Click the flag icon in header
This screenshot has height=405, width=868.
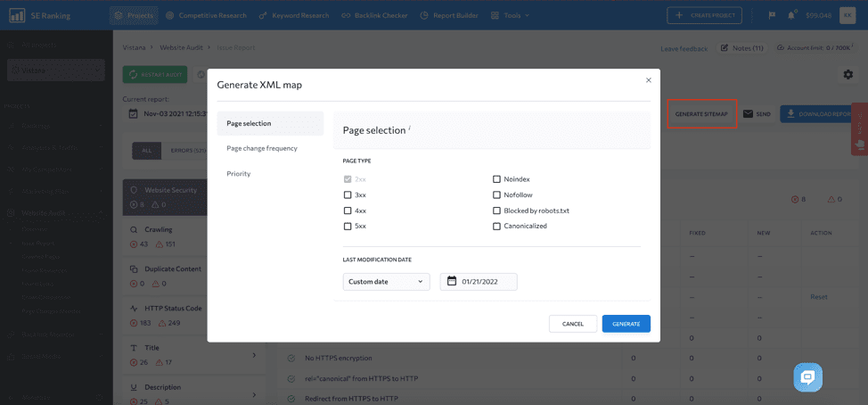click(x=772, y=15)
